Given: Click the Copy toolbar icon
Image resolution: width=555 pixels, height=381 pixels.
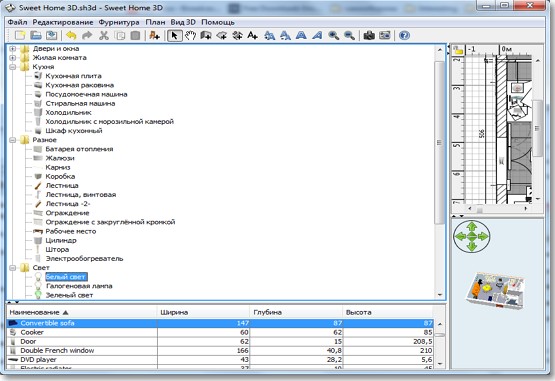Looking at the screenshot, I should [x=120, y=35].
